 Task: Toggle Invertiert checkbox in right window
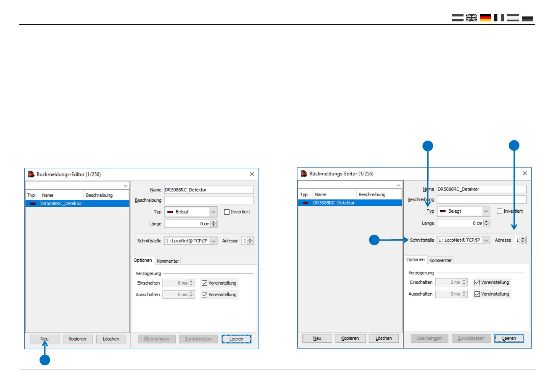click(x=499, y=211)
